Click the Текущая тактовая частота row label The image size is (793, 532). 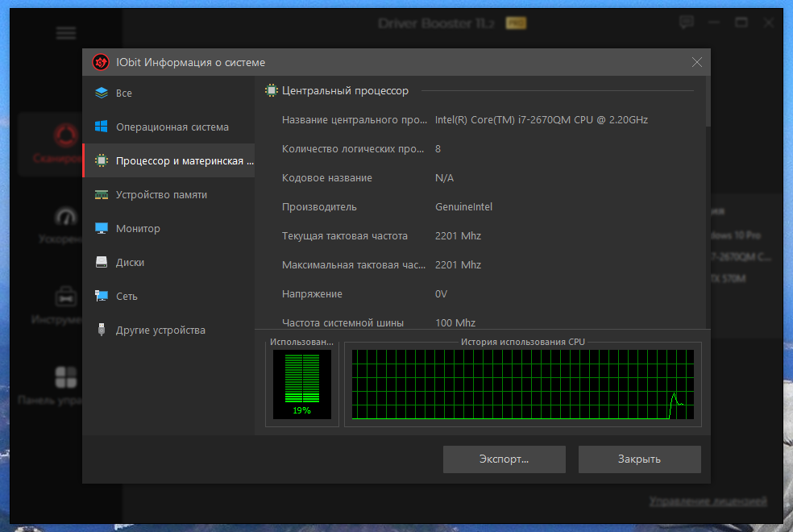coord(345,236)
